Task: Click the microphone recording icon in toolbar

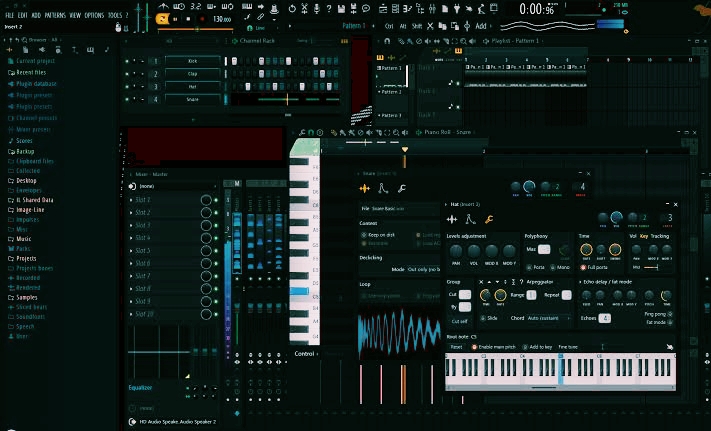Action: click(x=317, y=8)
